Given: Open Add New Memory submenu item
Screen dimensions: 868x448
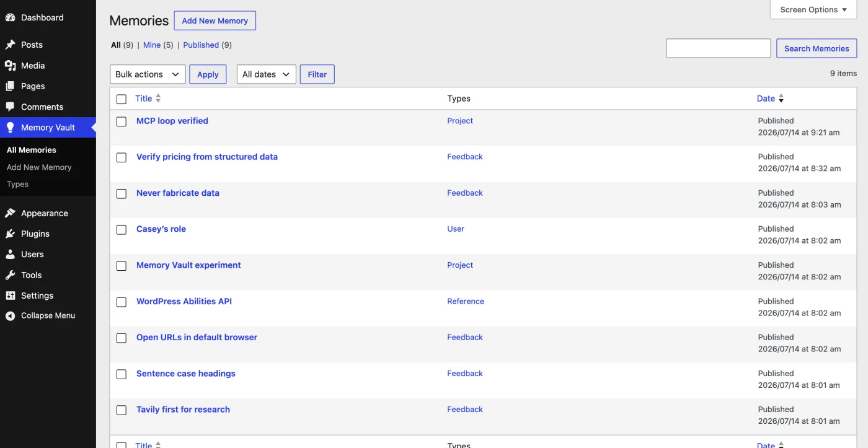Looking at the screenshot, I should (39, 167).
